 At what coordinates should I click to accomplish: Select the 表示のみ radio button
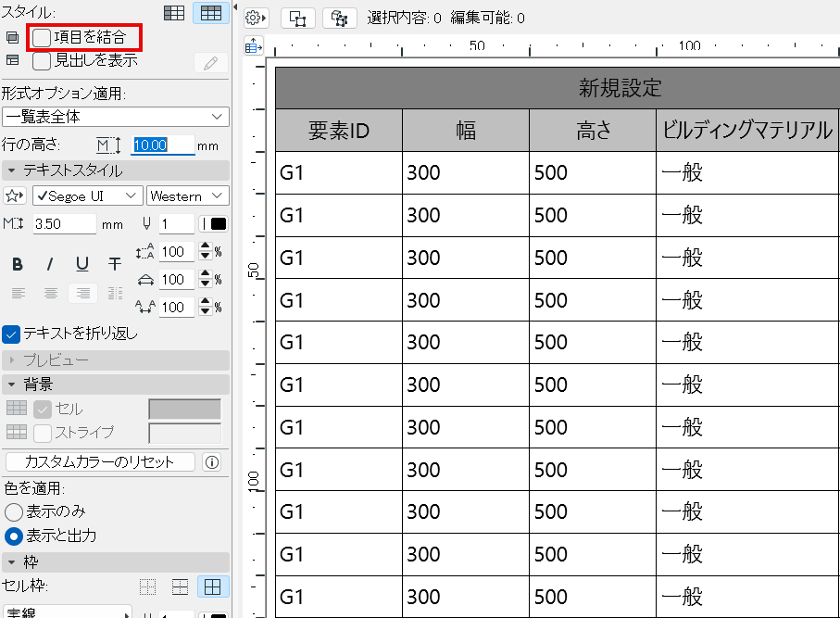coord(13,511)
